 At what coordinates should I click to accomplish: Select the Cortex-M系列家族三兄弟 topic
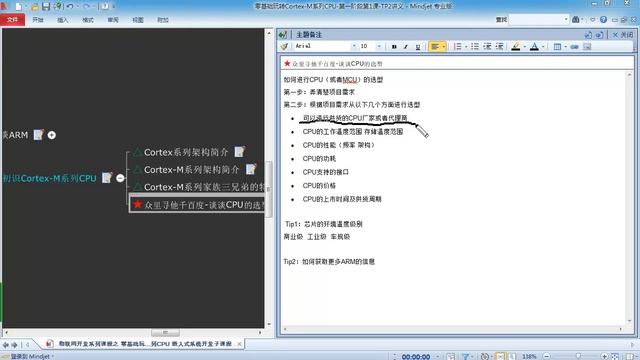tap(203, 187)
